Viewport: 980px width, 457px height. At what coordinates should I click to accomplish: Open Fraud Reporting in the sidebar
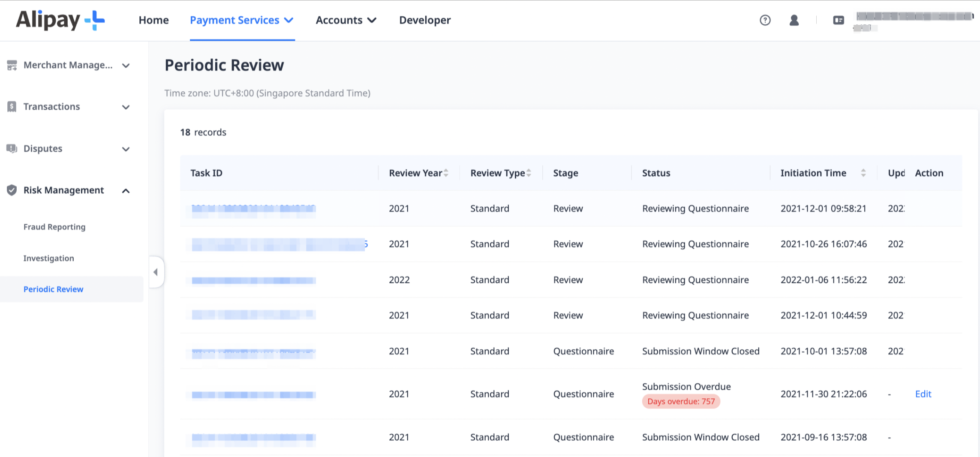pos(54,227)
